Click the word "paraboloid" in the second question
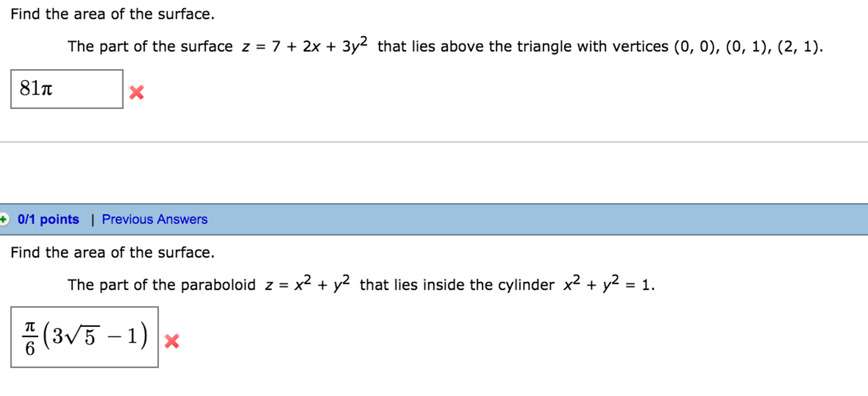Image resolution: width=868 pixels, height=396 pixels. pyautogui.click(x=218, y=285)
